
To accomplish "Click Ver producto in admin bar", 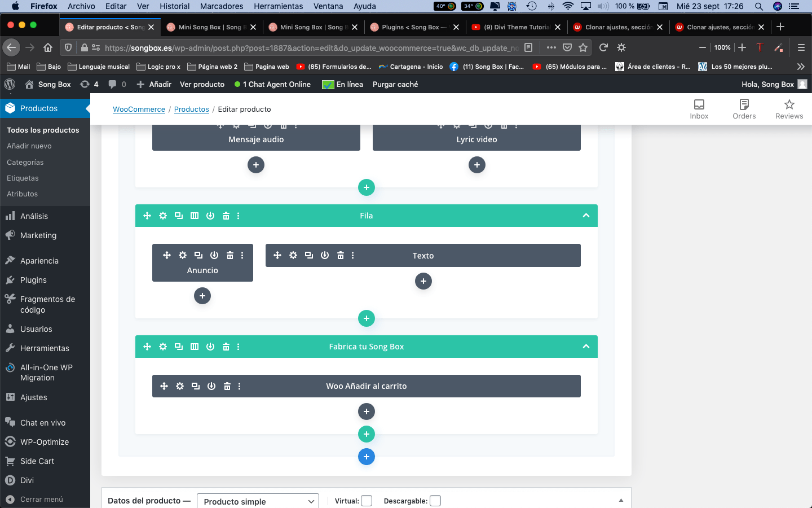I will coord(202,84).
